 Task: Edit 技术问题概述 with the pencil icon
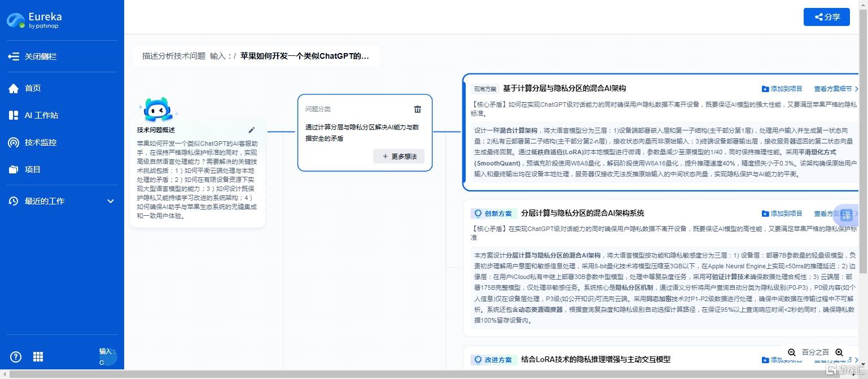tap(252, 130)
